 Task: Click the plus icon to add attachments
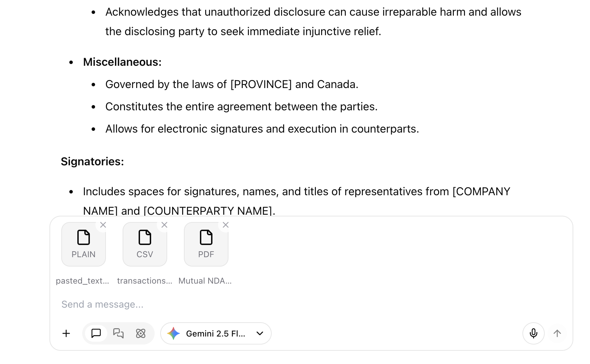[66, 333]
